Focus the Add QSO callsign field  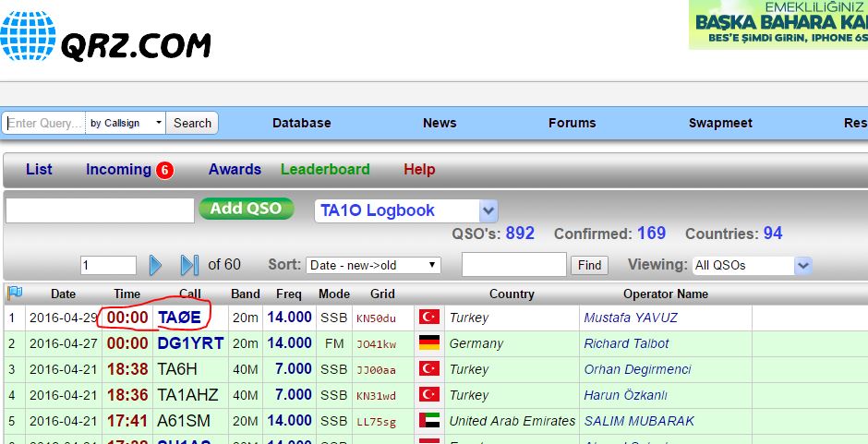coord(100,211)
